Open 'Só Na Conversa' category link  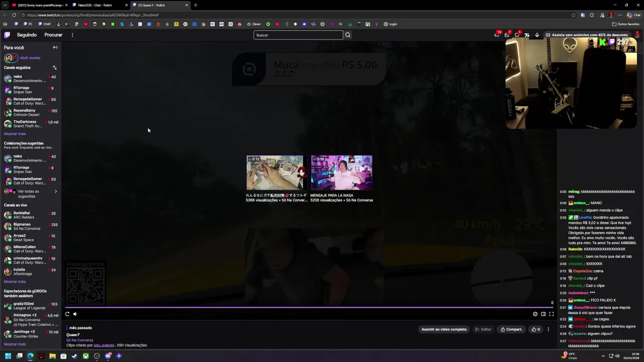(79, 340)
